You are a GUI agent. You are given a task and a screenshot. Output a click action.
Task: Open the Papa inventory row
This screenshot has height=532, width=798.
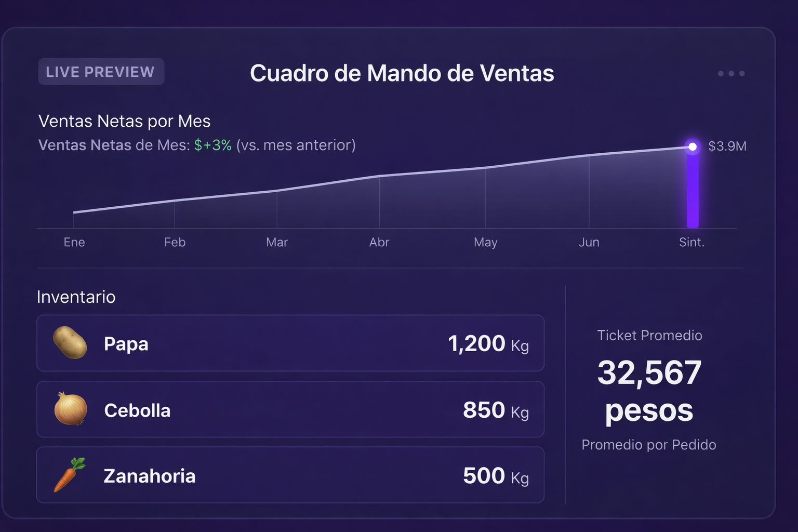290,343
